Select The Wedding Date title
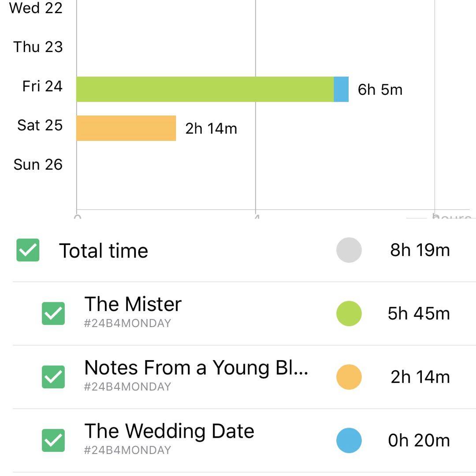This screenshot has height=476, width=476. [x=169, y=431]
